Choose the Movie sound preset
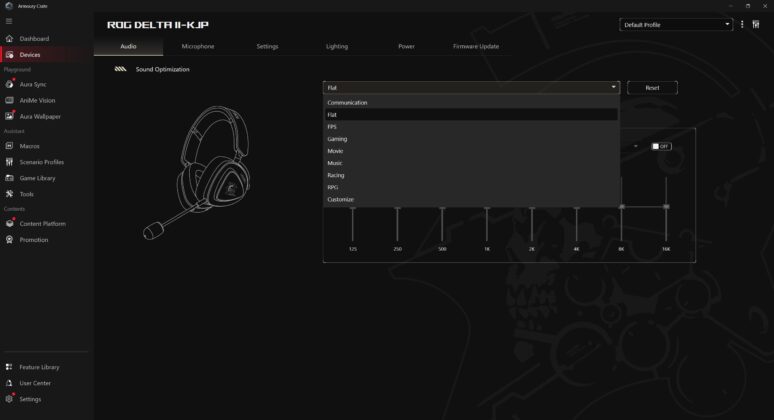The width and height of the screenshot is (774, 420). coord(471,151)
